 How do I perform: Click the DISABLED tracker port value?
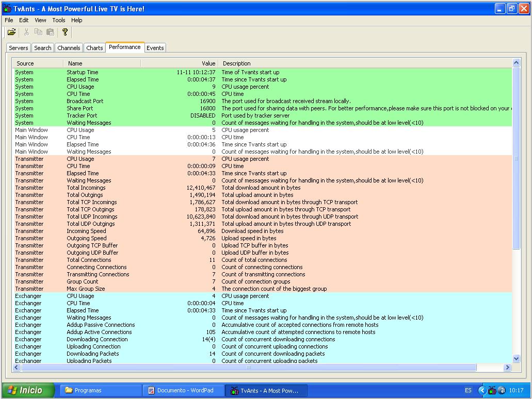[x=203, y=115]
